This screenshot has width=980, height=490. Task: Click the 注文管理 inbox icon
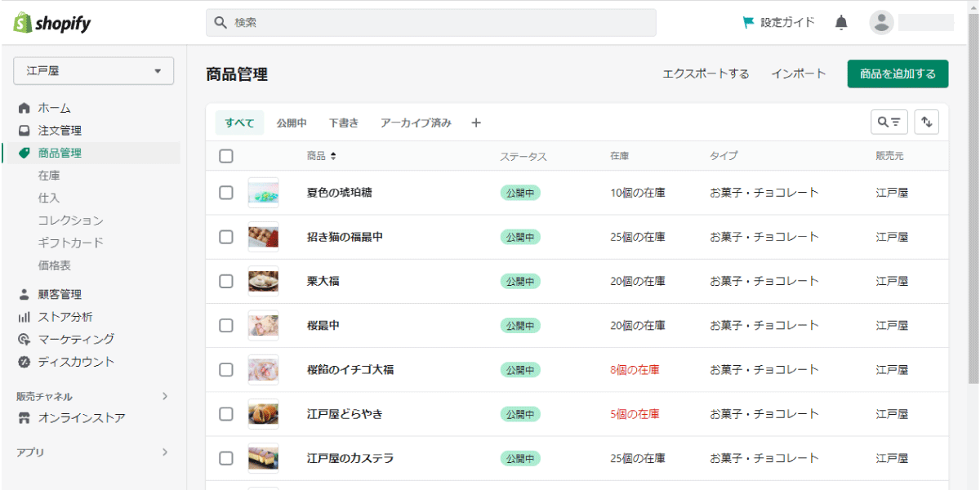24,131
